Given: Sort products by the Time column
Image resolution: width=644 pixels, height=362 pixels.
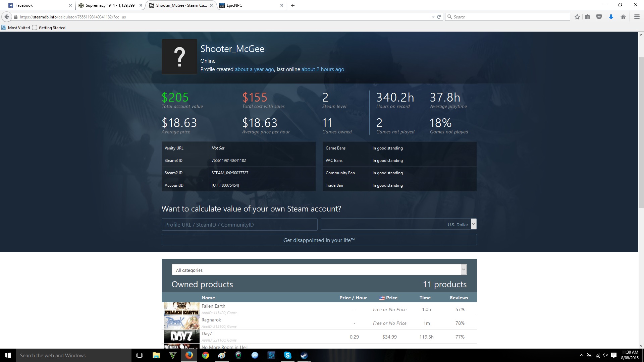Looking at the screenshot, I should point(425,298).
